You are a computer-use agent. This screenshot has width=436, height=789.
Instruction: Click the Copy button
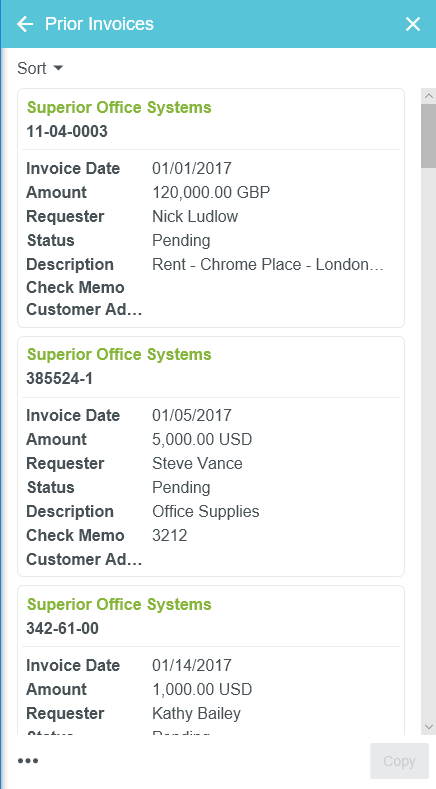[x=399, y=761]
